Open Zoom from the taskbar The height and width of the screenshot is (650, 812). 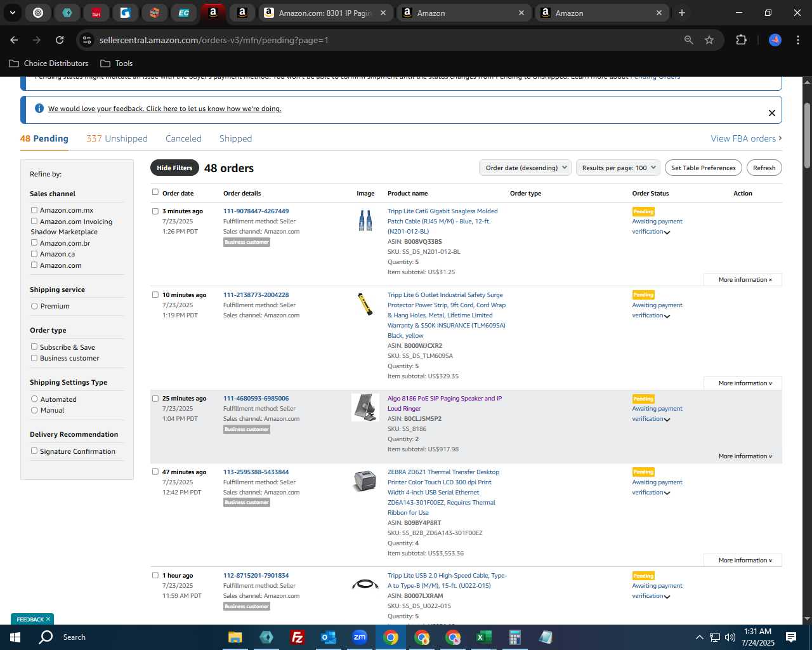360,637
